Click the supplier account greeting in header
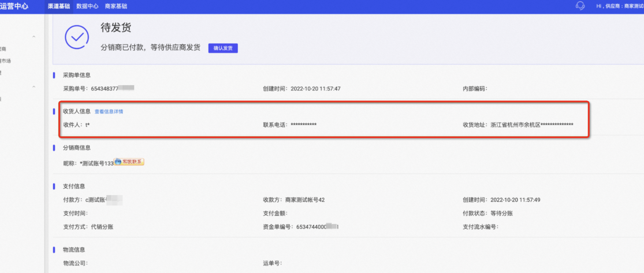This screenshot has height=273, width=644. pos(620,6)
